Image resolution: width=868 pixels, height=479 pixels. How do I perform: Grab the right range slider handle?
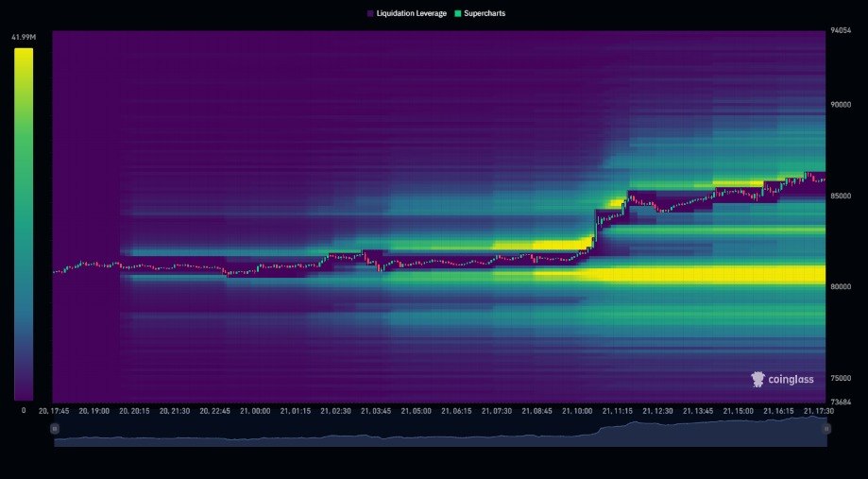tap(826, 429)
